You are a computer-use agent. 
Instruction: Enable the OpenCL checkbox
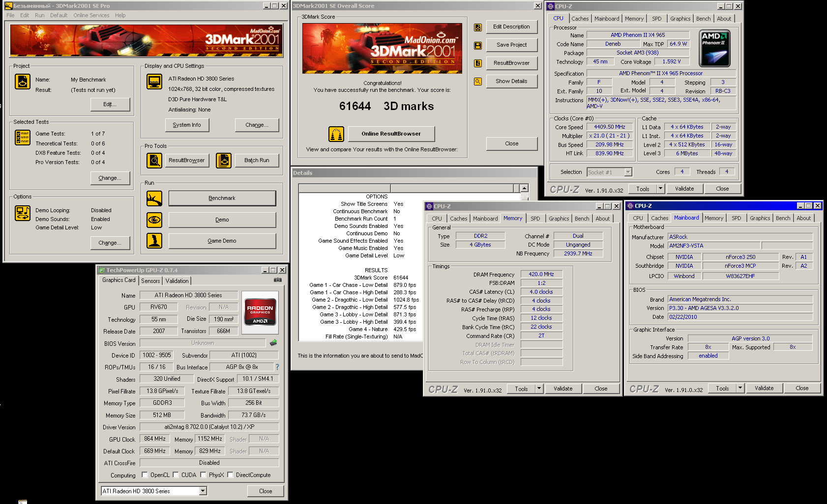(x=145, y=475)
